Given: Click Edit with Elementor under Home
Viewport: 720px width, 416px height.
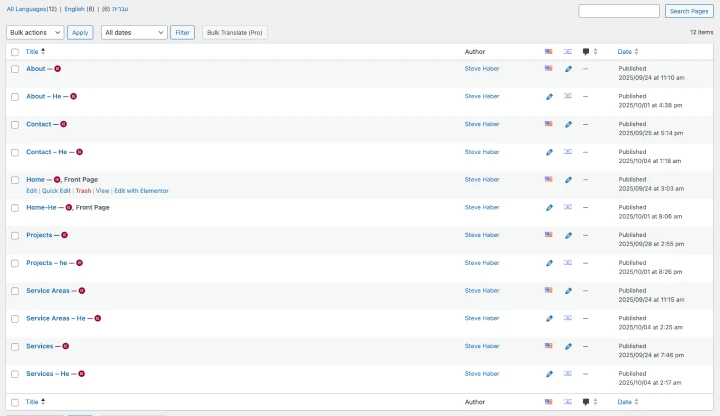Looking at the screenshot, I should 141,190.
